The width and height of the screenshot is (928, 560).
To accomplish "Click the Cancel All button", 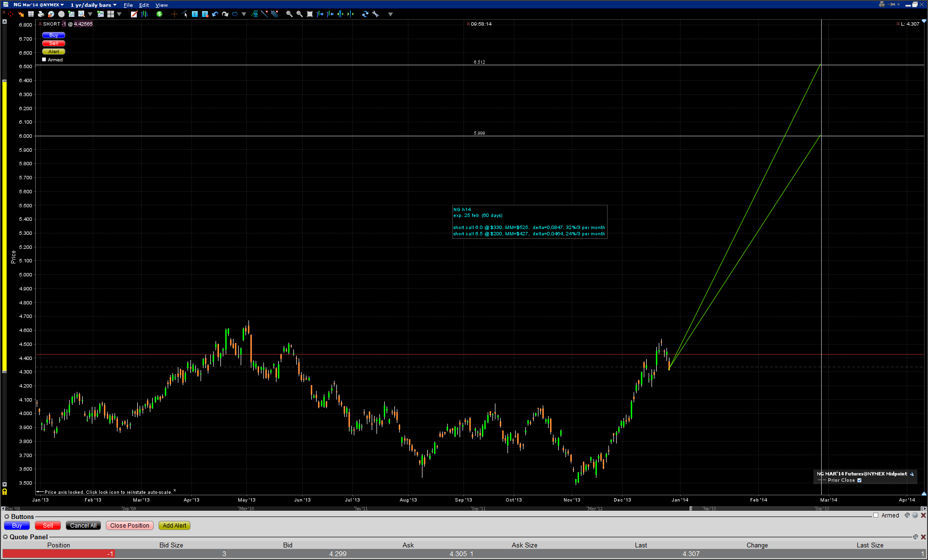I will (x=83, y=526).
